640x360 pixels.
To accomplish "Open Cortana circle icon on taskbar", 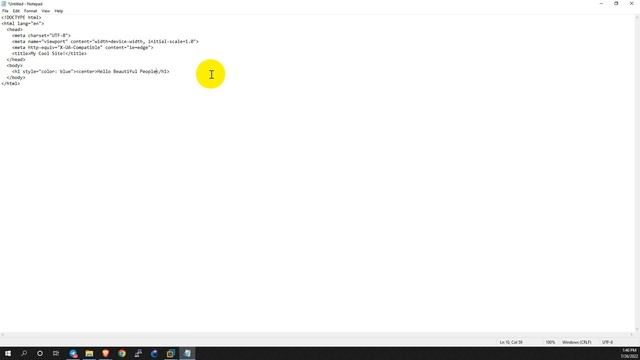I will pos(40,353).
